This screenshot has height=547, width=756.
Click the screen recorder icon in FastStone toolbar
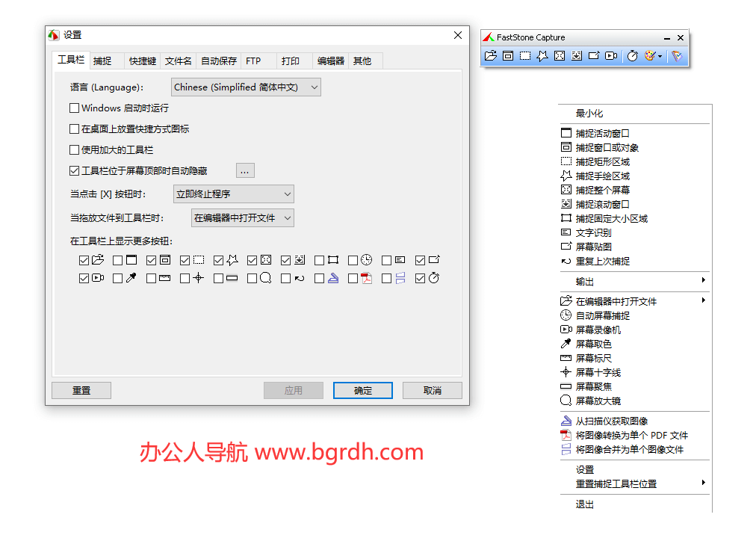tap(611, 56)
